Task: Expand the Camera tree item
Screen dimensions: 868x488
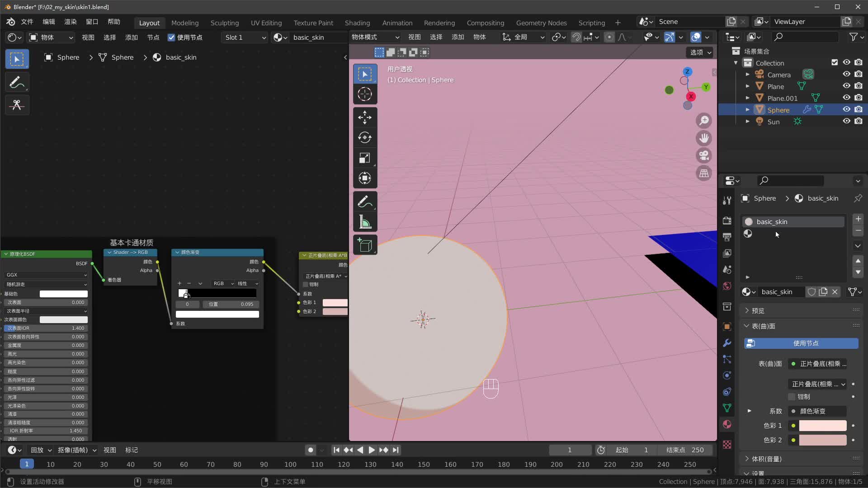Action: 747,75
